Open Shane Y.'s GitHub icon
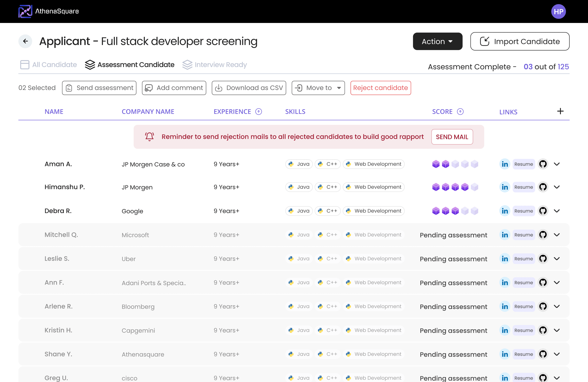The height and width of the screenshot is (382, 588). [543, 354]
